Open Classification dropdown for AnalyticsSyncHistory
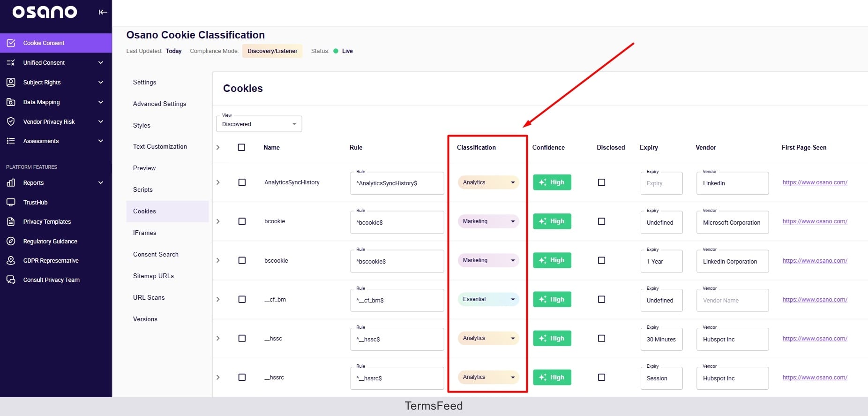 click(488, 182)
